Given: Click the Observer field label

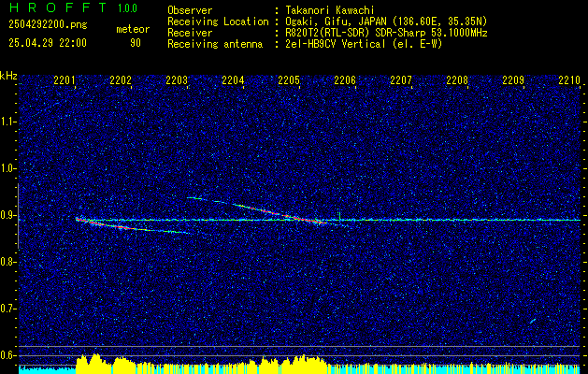Looking at the screenshot, I should click(x=190, y=10).
